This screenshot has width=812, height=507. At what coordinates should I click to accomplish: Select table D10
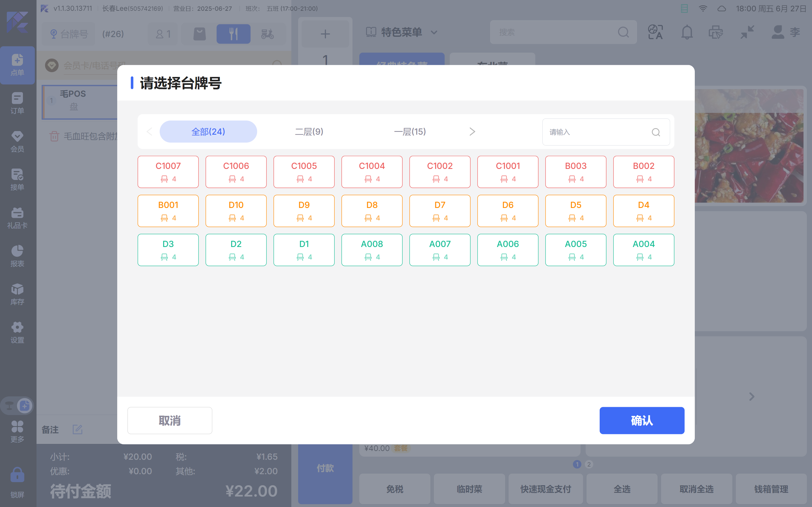pos(236,211)
